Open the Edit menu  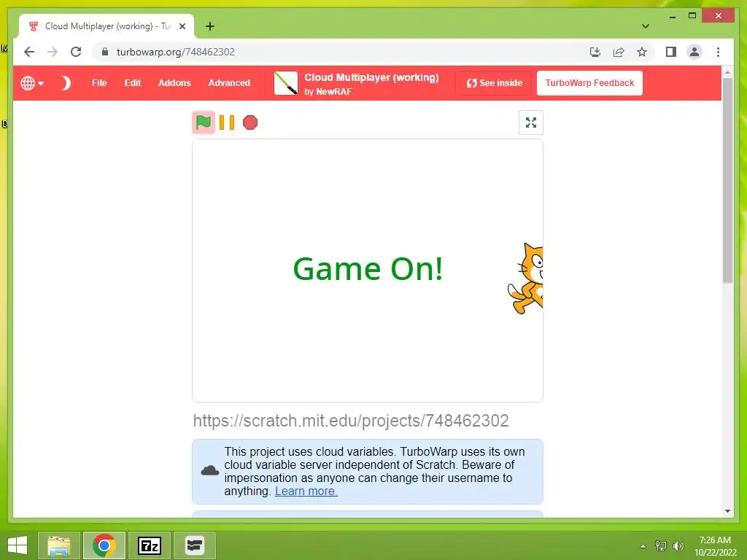[x=133, y=83]
